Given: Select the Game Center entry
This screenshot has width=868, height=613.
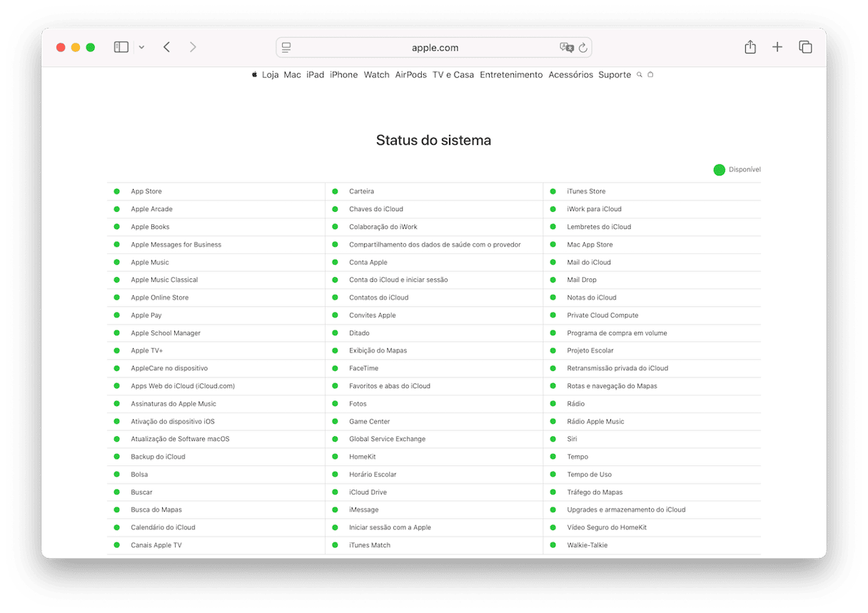Looking at the screenshot, I should coord(370,422).
